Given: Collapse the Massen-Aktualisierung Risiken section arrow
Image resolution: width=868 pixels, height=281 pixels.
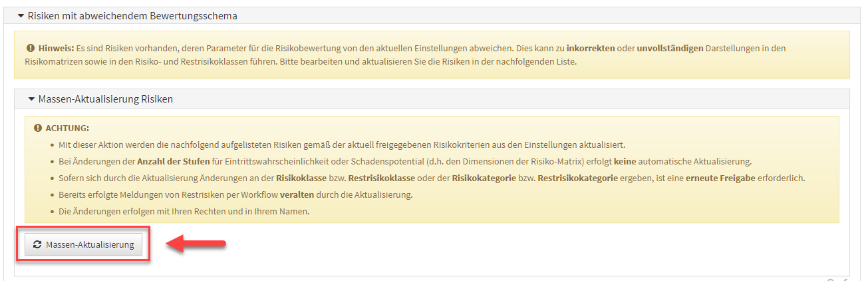Looking at the screenshot, I should pos(31,99).
